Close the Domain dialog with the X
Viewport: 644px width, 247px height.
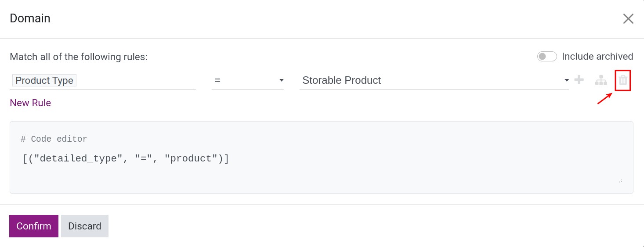(628, 18)
